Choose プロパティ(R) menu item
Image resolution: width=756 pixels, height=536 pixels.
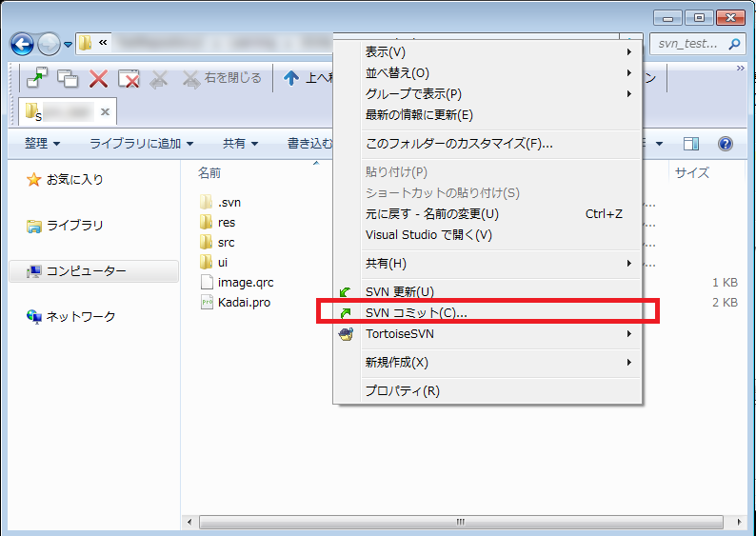pyautogui.click(x=487, y=390)
